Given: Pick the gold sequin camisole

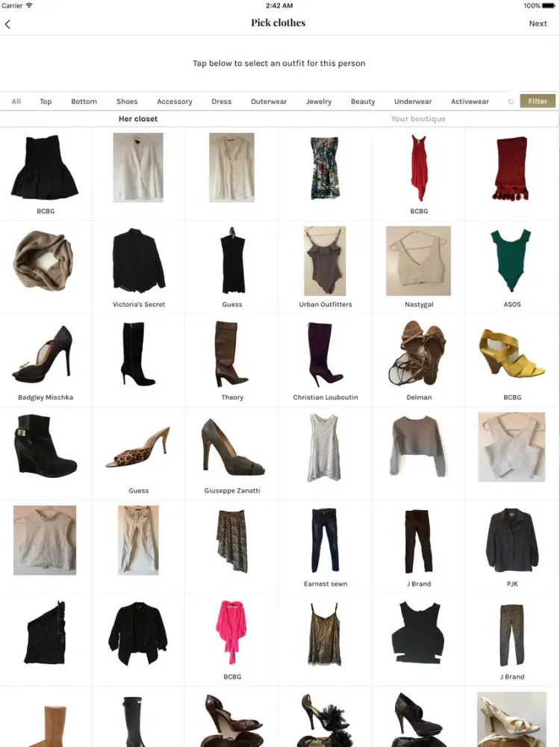Looking at the screenshot, I should (x=325, y=634).
